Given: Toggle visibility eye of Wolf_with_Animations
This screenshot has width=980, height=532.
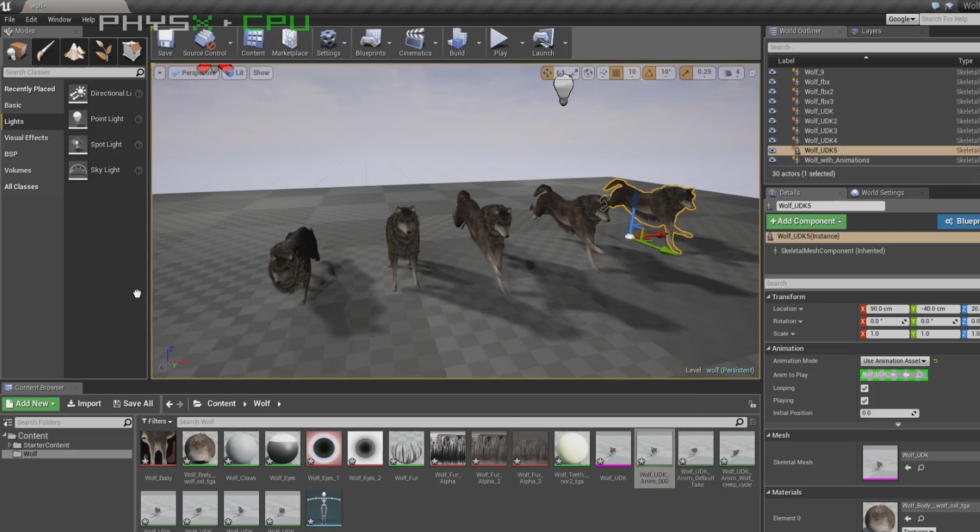Looking at the screenshot, I should tap(772, 160).
